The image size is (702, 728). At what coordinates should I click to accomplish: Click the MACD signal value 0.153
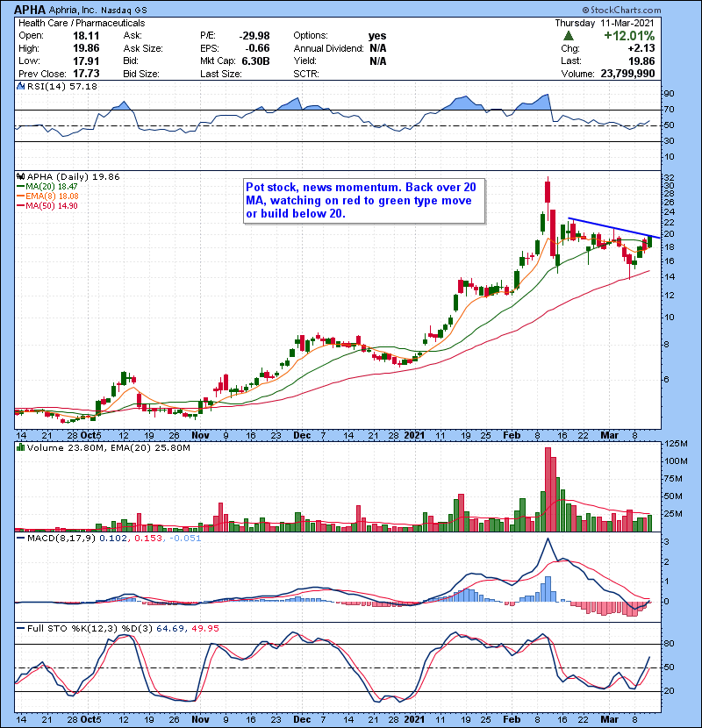point(148,538)
